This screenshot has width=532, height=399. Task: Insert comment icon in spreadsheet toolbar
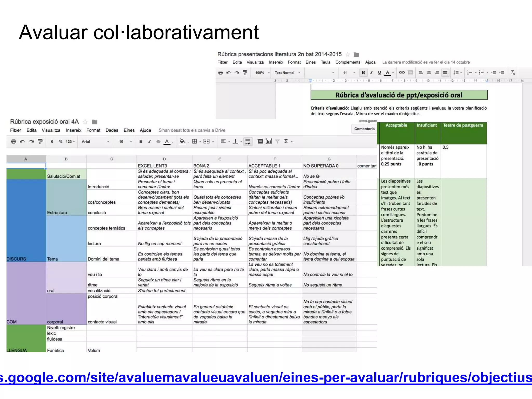pyautogui.click(x=260, y=141)
